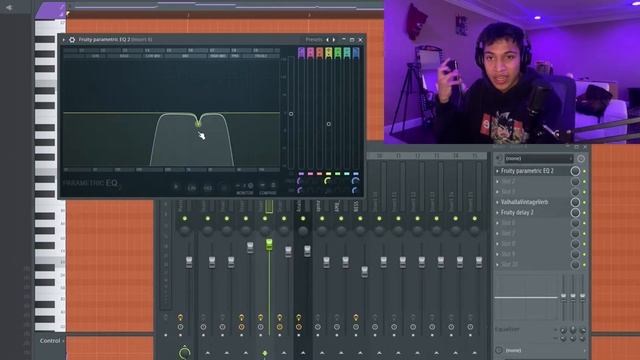
Task: Select the green node on EQ curve
Action: pos(198,123)
